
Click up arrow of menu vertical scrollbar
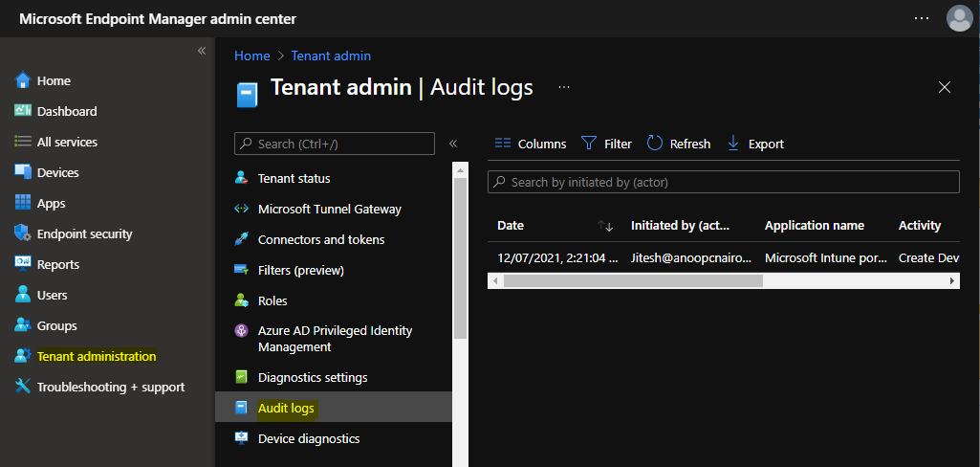[460, 169]
